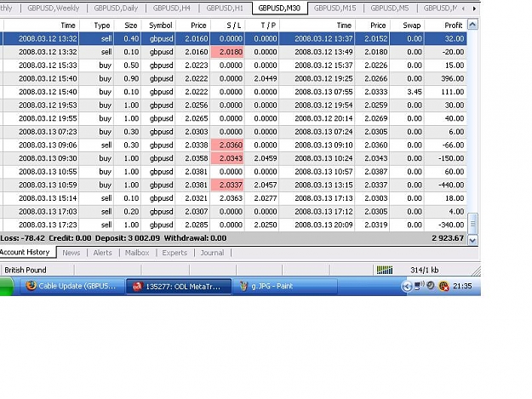Click the connection bars status icon
The height and width of the screenshot is (399, 532).
385,270
